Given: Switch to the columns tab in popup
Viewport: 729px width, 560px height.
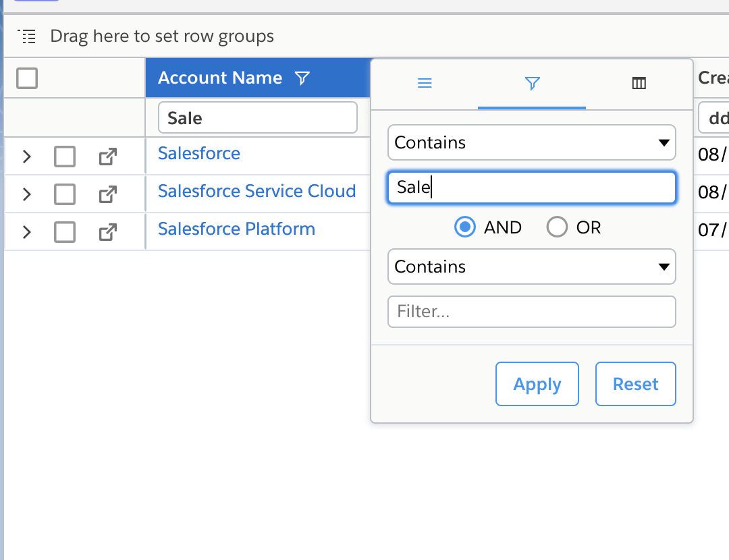Looking at the screenshot, I should click(639, 84).
